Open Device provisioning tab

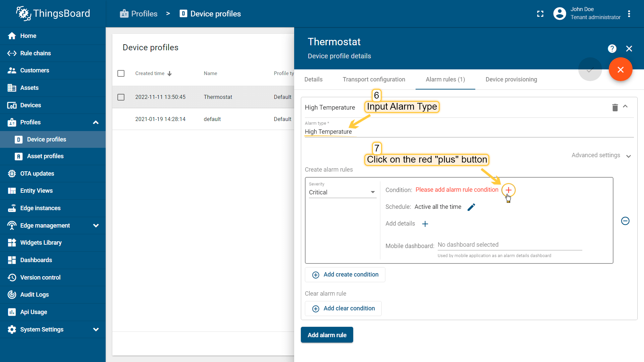[x=511, y=79]
